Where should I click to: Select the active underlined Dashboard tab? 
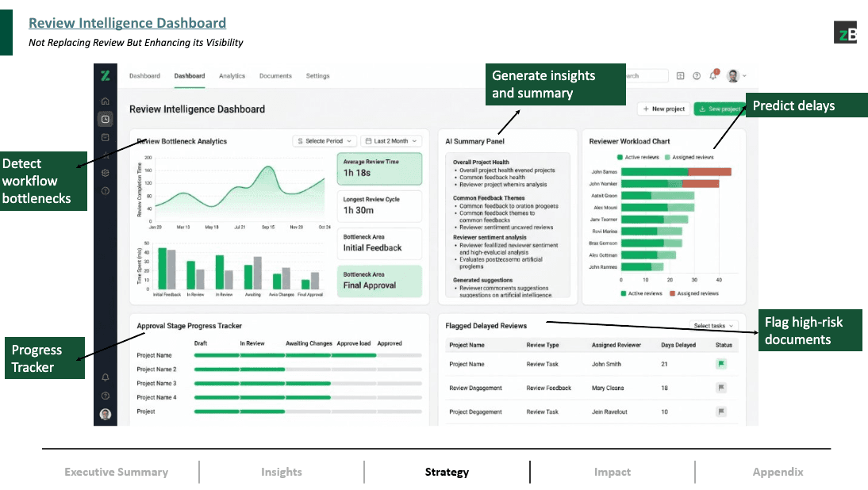coord(190,76)
